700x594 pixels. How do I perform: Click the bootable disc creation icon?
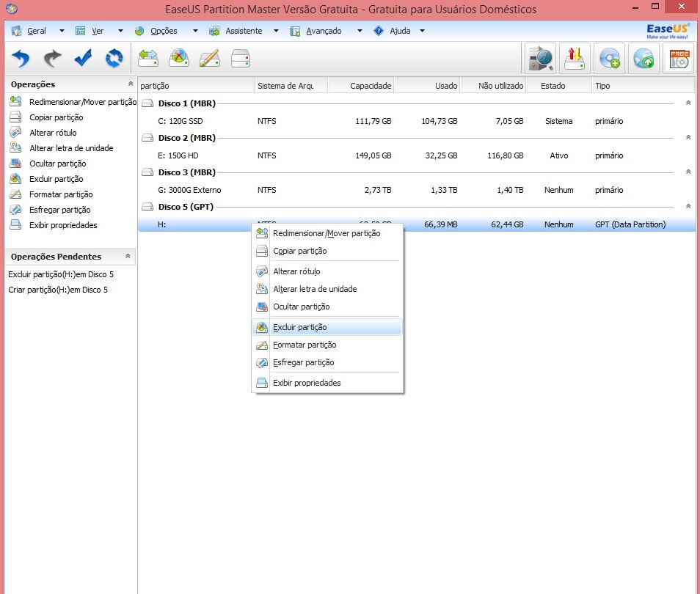[610, 58]
